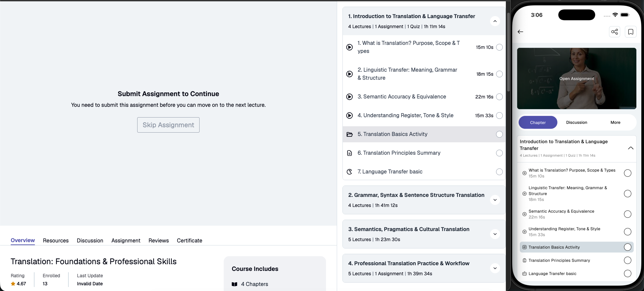The image size is (644, 291).
Task: Toggle completion circle for Translation Basics Activity
Action: click(x=499, y=134)
